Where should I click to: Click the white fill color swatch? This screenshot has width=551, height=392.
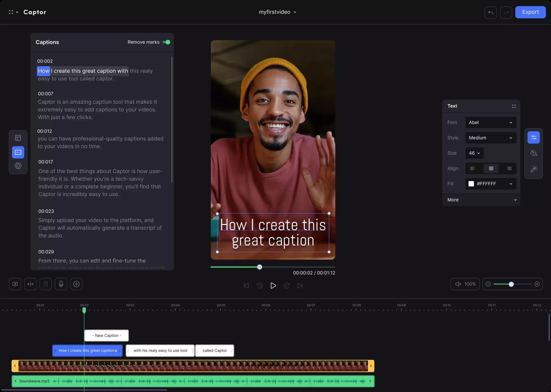471,183
